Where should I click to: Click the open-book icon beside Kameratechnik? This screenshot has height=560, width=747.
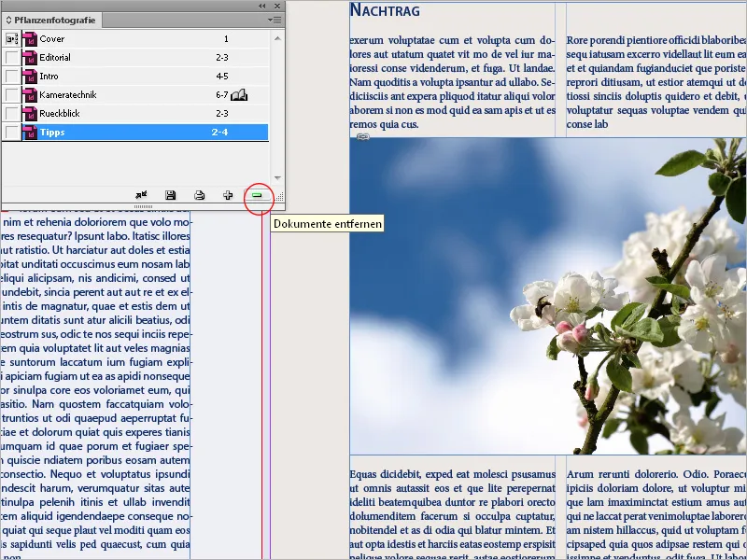[239, 95]
